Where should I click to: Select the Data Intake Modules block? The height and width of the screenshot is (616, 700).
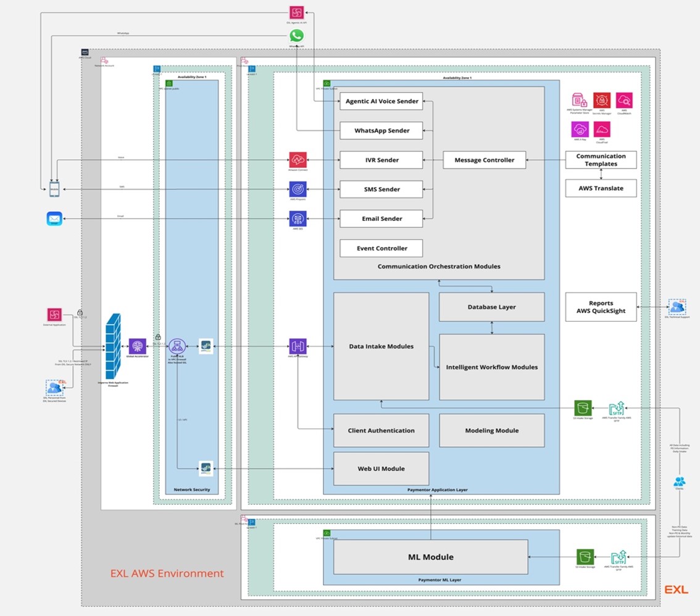pyautogui.click(x=381, y=346)
